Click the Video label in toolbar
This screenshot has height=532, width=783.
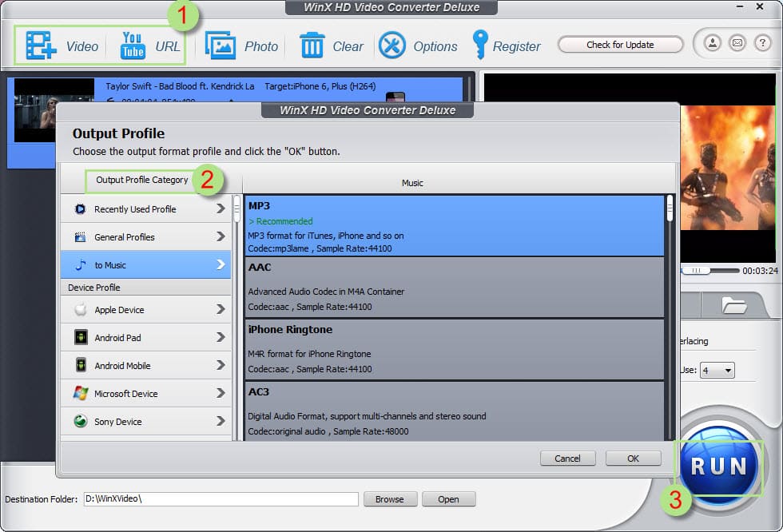pos(81,46)
